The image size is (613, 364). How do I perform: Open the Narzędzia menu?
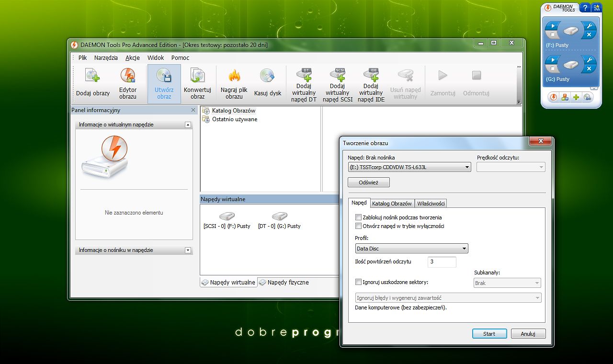(x=106, y=57)
